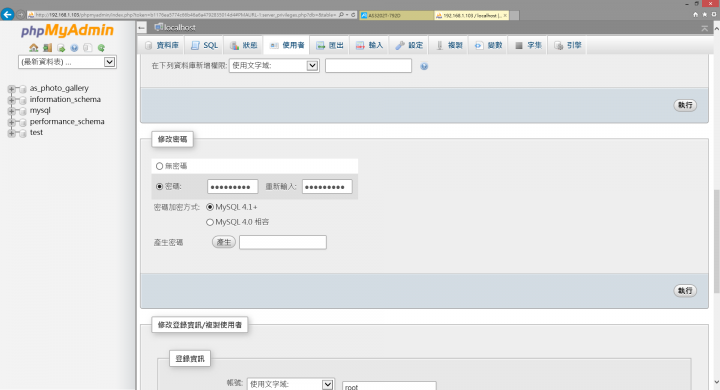Click the phpMyAdmin logo
Screen dimensions: 720x390
[67, 30]
